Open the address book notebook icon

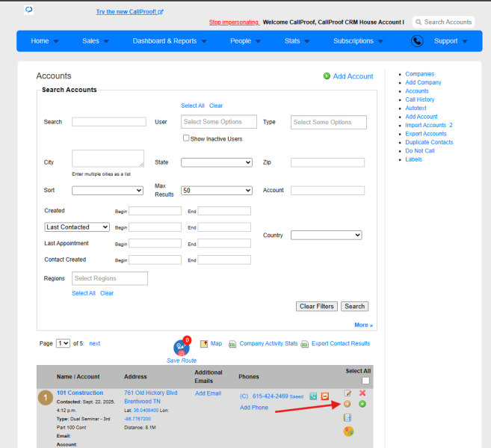348,417
